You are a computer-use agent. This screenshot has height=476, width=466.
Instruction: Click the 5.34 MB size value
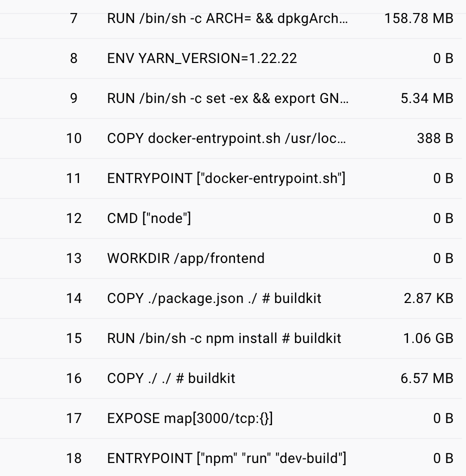[427, 98]
